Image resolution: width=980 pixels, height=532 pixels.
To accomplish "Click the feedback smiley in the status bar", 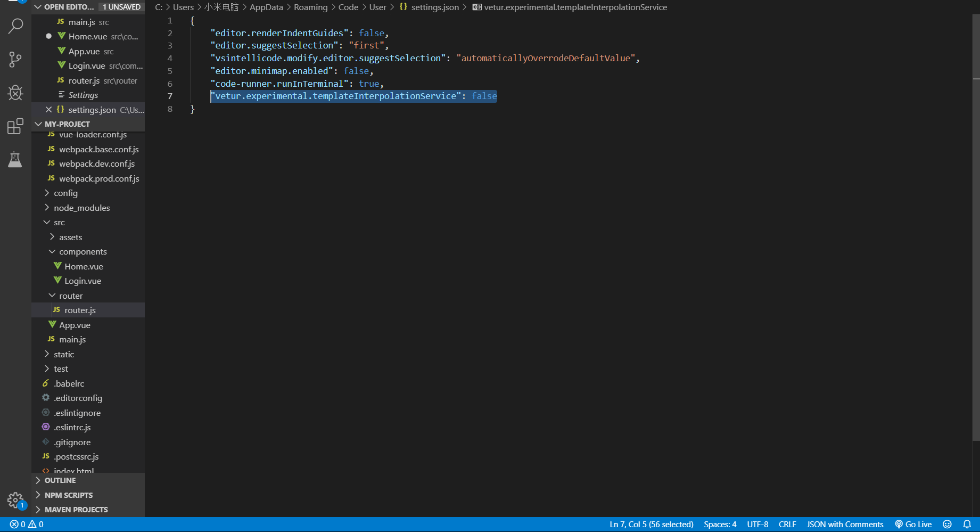I will pyautogui.click(x=947, y=524).
